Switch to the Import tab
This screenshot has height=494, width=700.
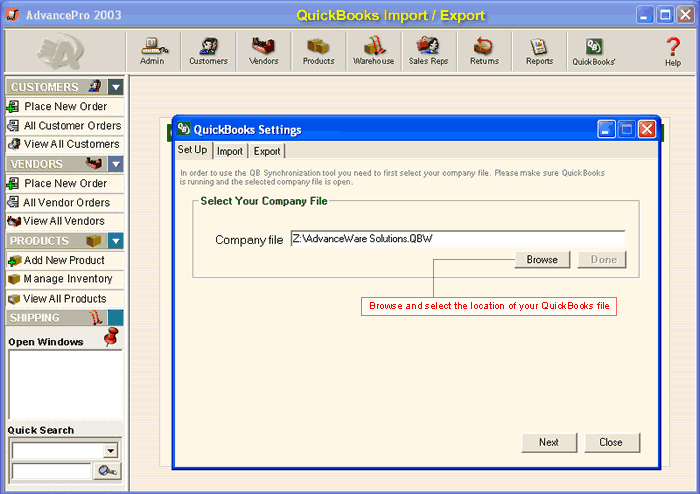coord(230,151)
